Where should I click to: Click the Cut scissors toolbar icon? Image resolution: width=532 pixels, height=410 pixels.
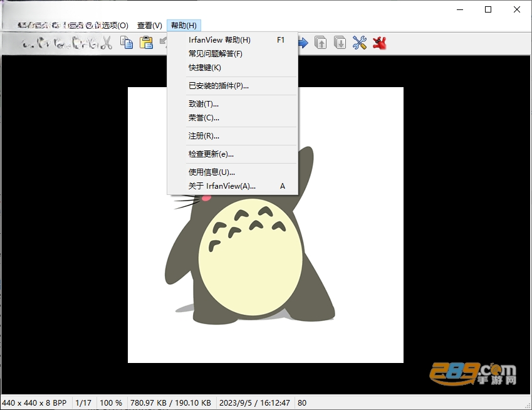(x=107, y=43)
